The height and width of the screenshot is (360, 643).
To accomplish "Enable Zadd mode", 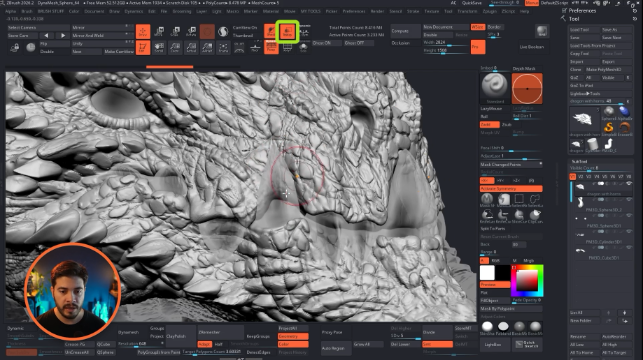I will point(490,124).
